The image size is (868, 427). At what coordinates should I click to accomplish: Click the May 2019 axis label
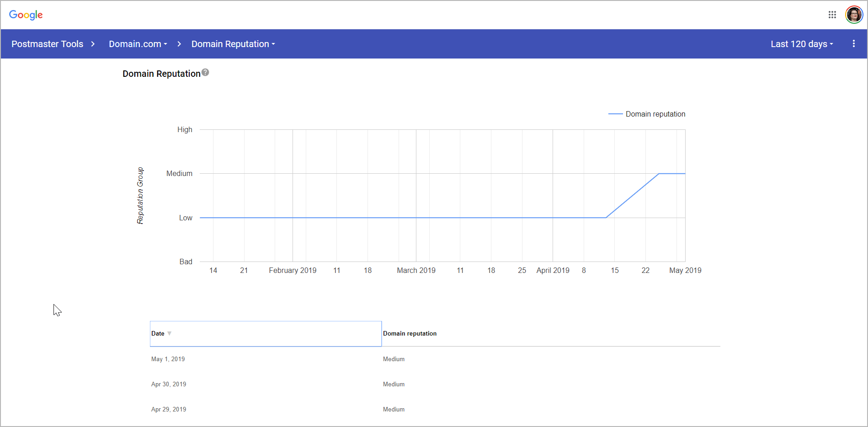pos(685,270)
